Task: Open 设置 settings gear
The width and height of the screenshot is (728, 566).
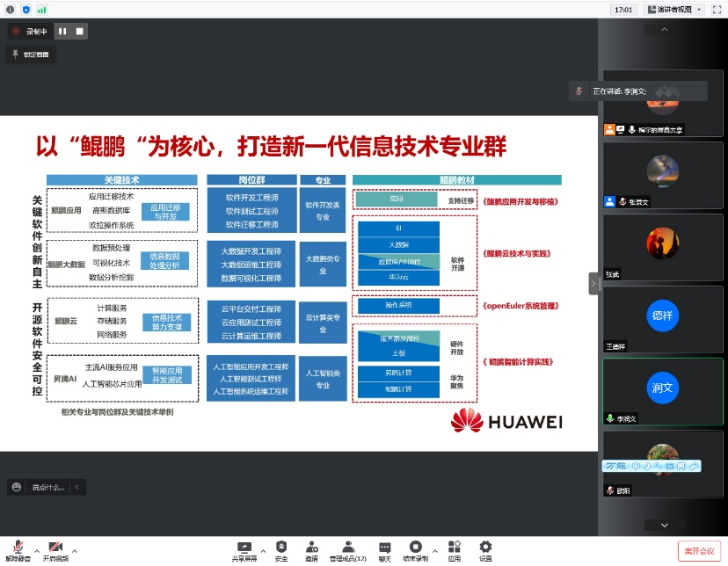Action: coord(485,551)
